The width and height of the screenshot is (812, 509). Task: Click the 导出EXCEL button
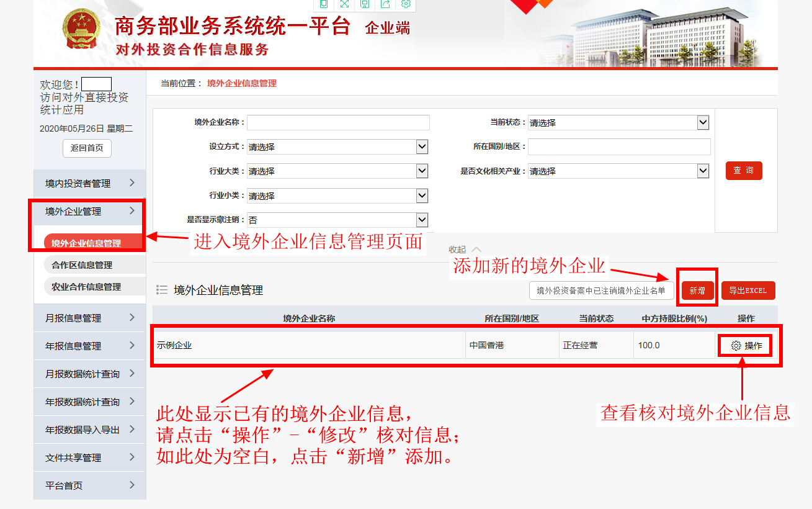pyautogui.click(x=747, y=291)
